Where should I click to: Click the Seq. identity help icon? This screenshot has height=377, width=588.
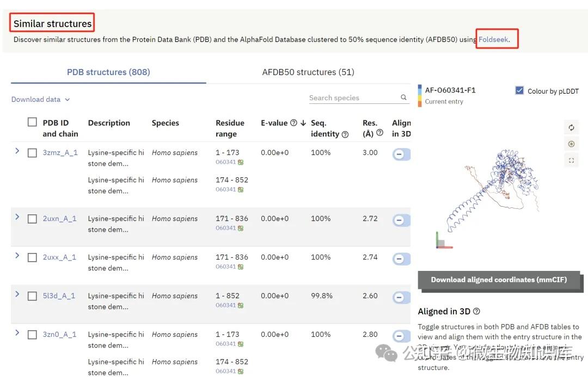click(x=345, y=134)
